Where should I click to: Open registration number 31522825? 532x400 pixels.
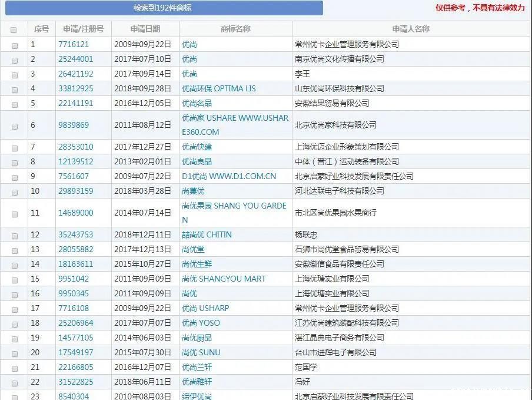tap(75, 382)
